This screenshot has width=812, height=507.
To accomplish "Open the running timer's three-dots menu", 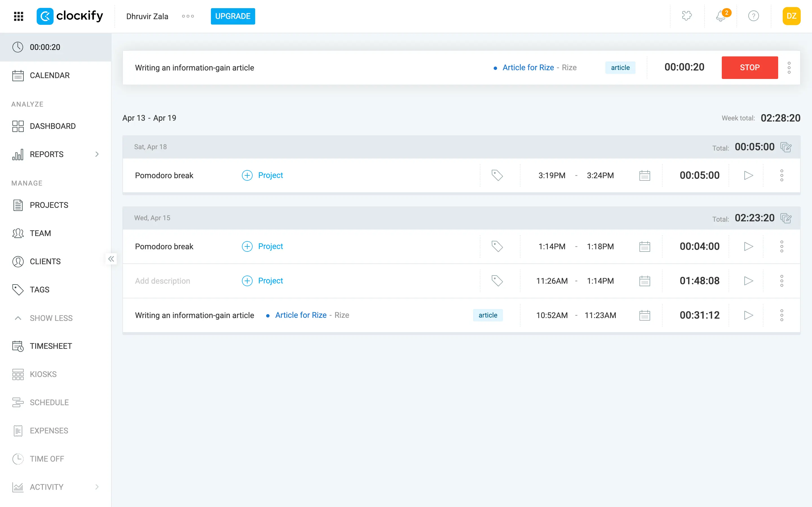I will 789,67.
